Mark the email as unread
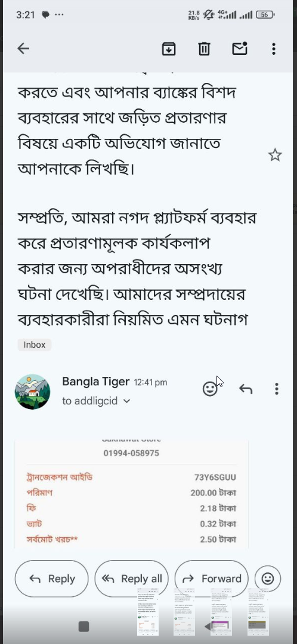 click(x=240, y=48)
